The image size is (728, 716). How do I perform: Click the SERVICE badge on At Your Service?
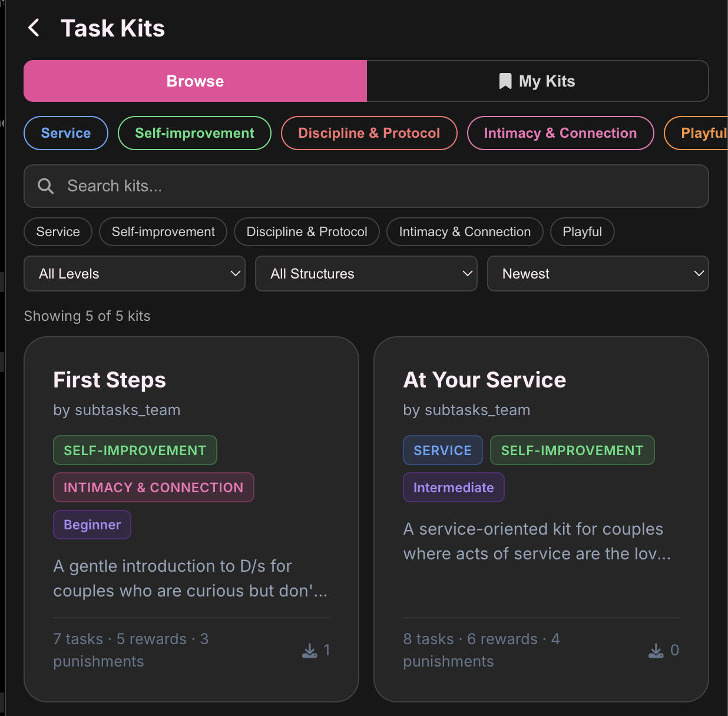[442, 450]
